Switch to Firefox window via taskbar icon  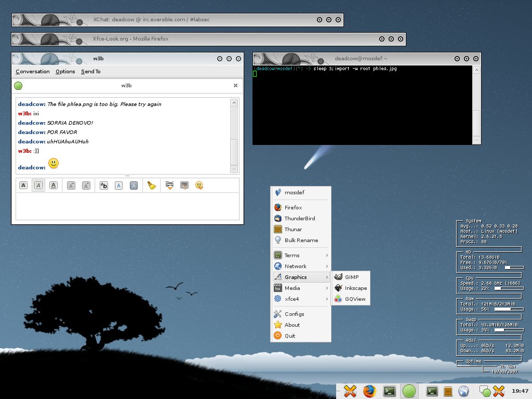click(x=369, y=391)
